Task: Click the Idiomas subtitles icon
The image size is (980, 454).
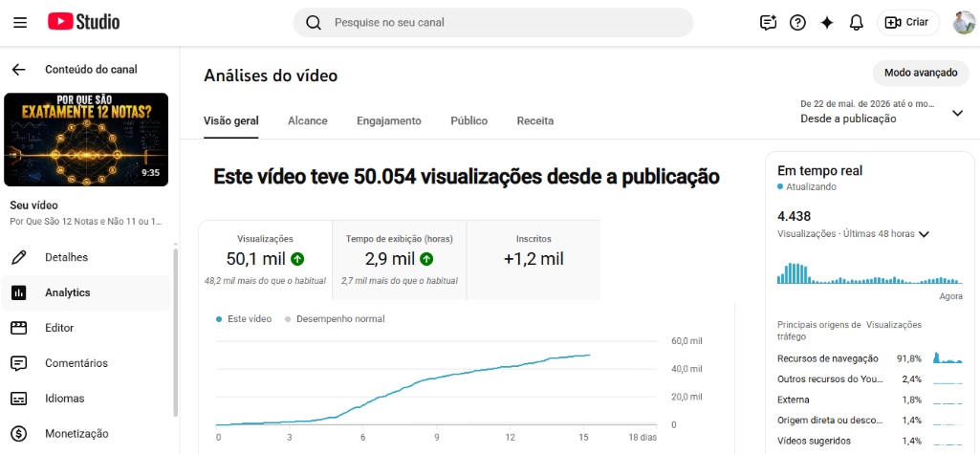Action: (19, 399)
